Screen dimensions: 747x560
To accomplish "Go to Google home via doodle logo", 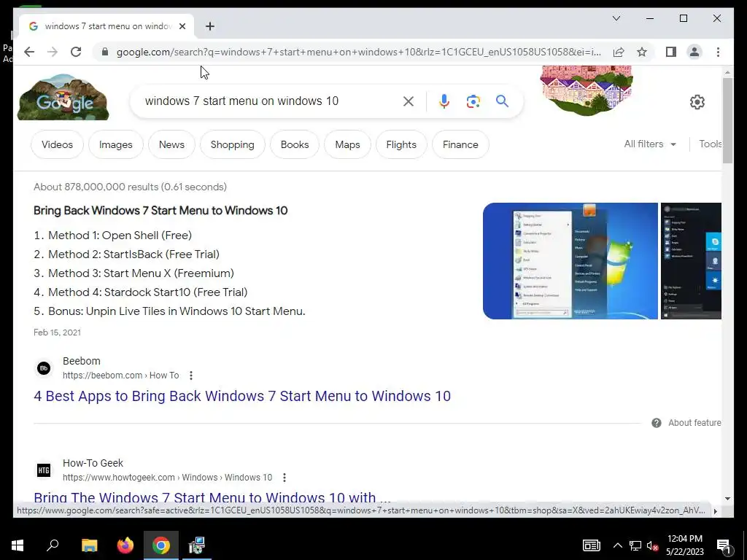I will [63, 97].
